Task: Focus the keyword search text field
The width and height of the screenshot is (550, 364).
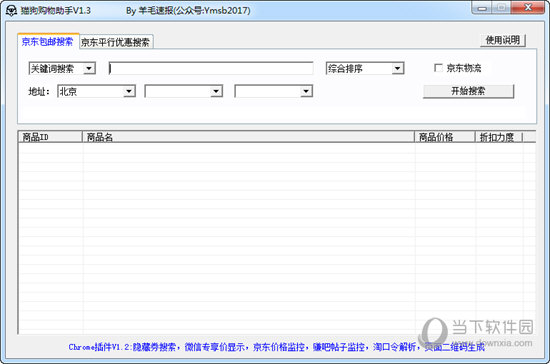Action: 211,68
